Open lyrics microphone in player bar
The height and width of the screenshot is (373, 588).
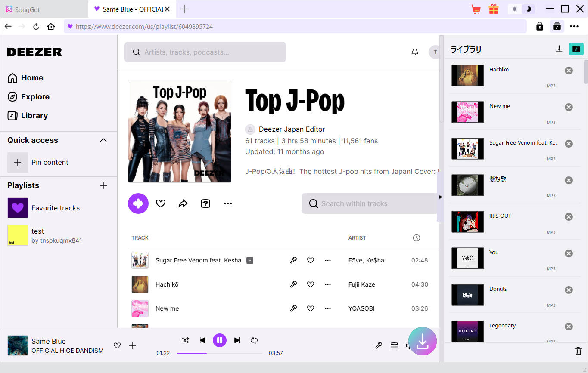point(379,345)
